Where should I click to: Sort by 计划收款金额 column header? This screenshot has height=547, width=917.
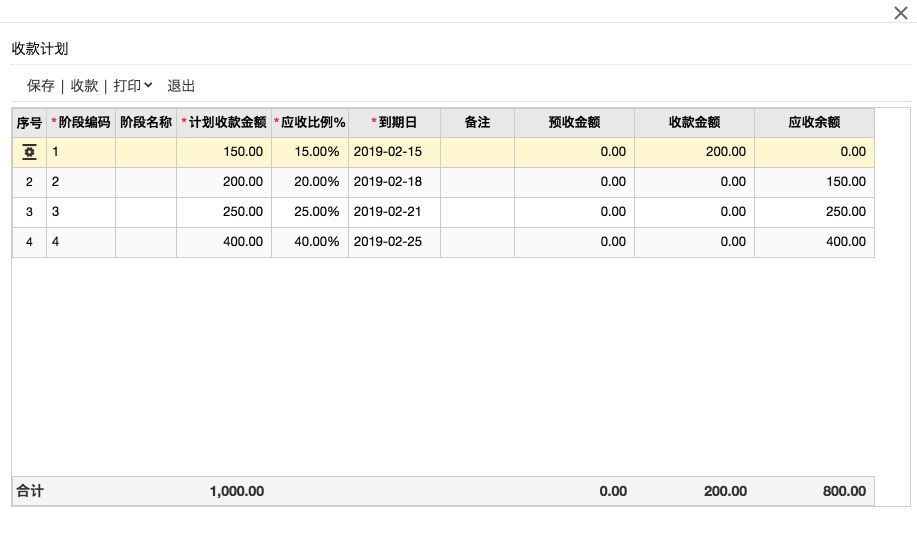pos(224,123)
